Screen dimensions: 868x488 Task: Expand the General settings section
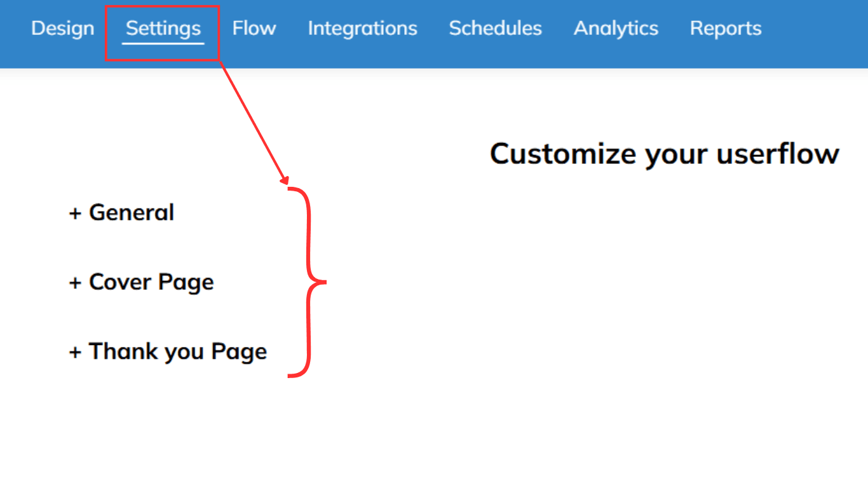pos(131,212)
